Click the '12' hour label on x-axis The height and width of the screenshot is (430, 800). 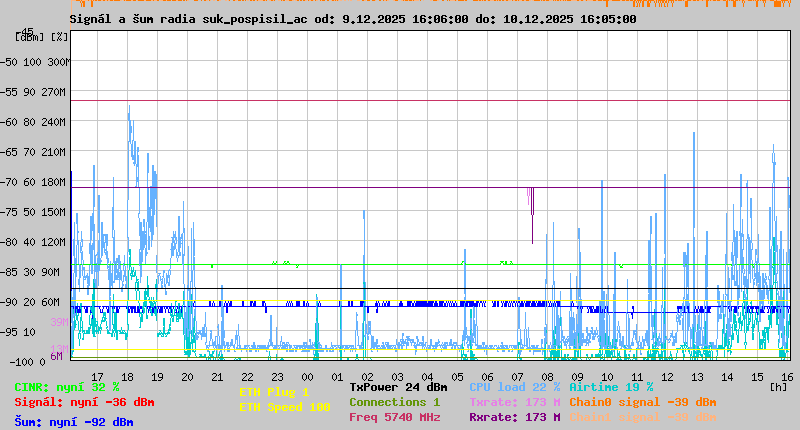(667, 377)
